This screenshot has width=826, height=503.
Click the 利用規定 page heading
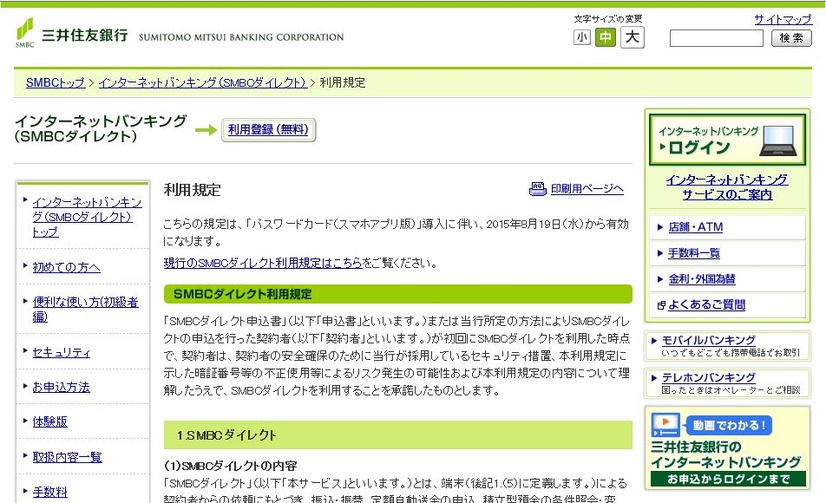tap(192, 190)
